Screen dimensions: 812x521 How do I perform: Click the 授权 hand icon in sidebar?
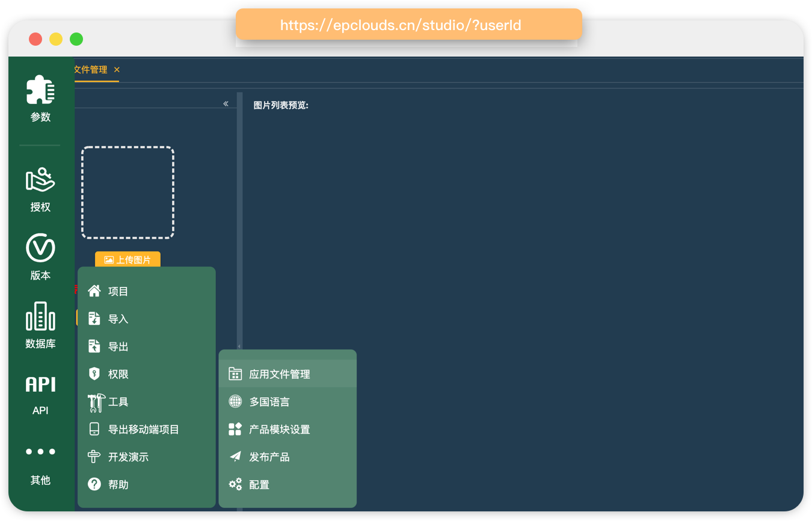point(40,180)
